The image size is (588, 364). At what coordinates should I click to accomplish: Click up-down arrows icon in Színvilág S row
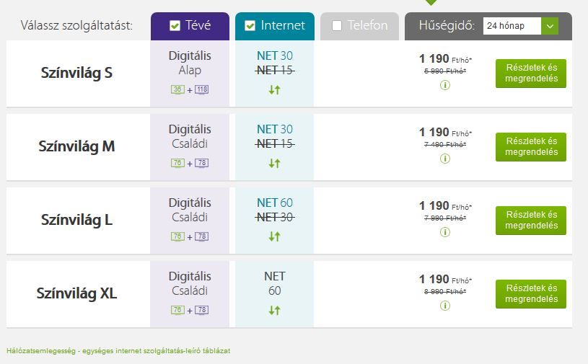[x=274, y=90]
